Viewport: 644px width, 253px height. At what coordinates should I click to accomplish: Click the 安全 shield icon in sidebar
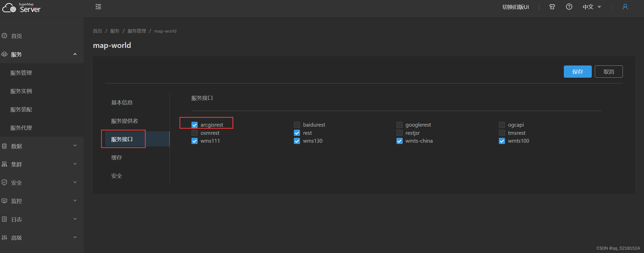coord(4,182)
